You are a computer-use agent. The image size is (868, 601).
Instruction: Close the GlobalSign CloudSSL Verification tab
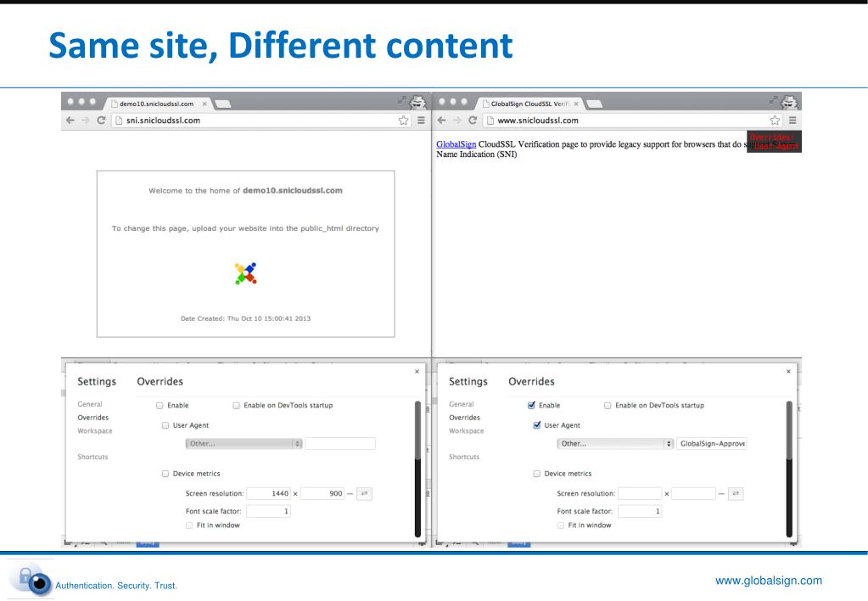click(x=576, y=104)
